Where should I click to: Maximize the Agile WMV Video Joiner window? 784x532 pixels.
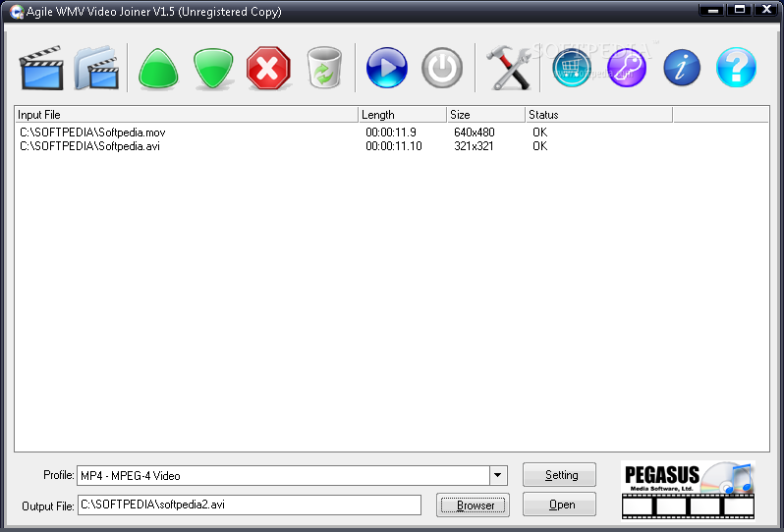point(740,10)
